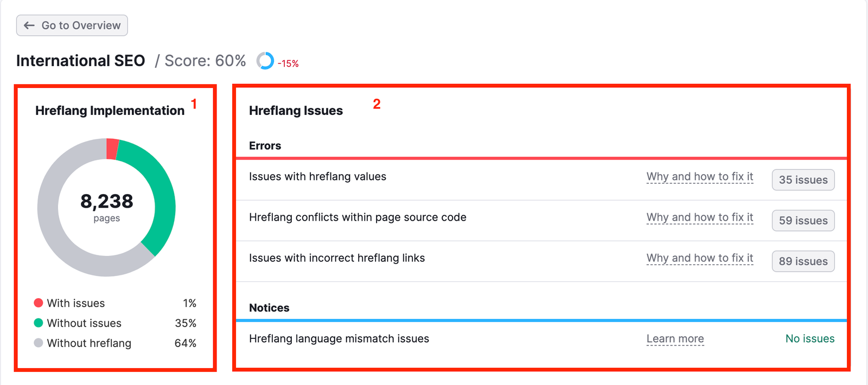Click the green 'Without issues' legend dot
Viewport: 868px width, 385px height.
[38, 323]
